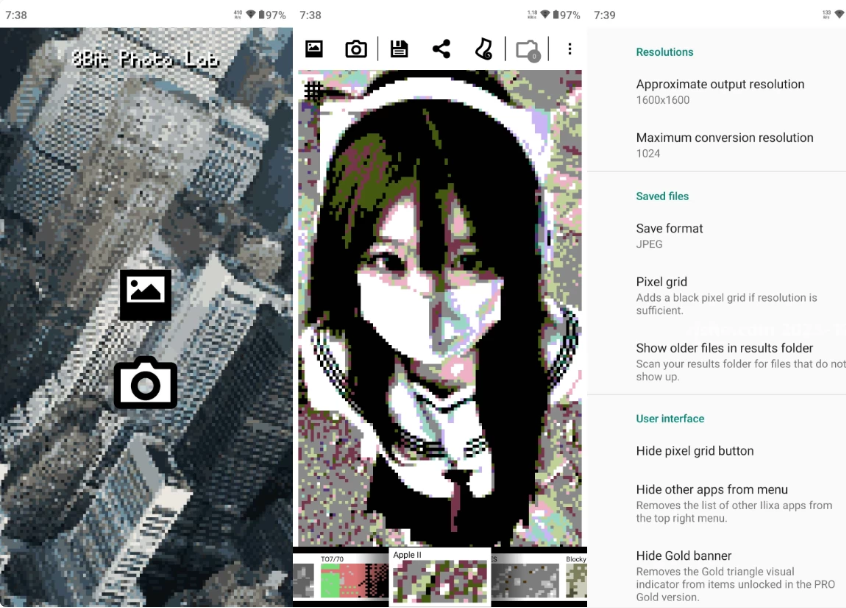846x608 pixels.
Task: Open an image from the gallery toolbar icon
Action: [314, 48]
